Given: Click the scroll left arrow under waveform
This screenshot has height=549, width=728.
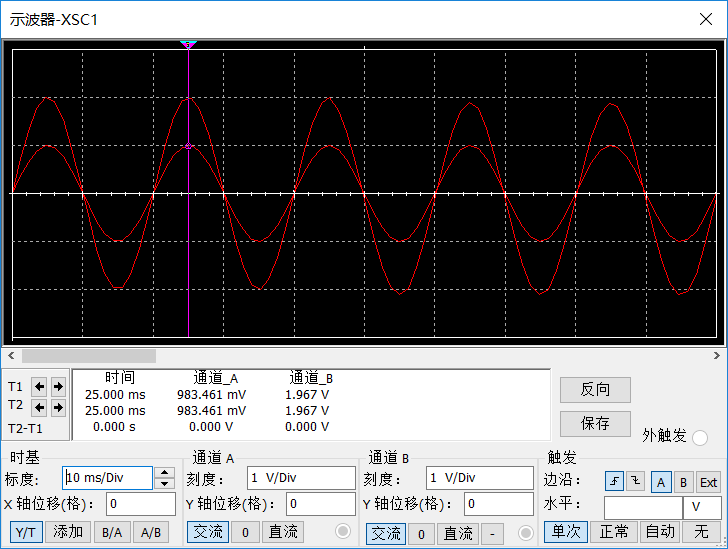Looking at the screenshot, I should pyautogui.click(x=11, y=355).
